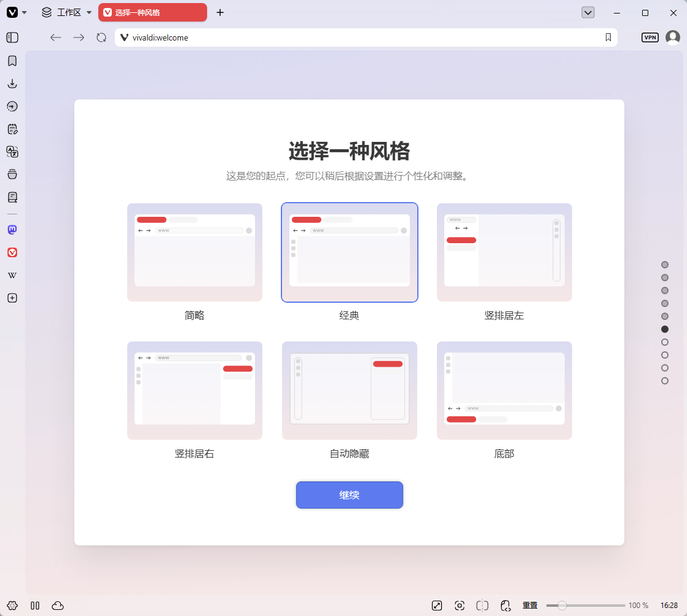Click 重置 to reset zoom

click(x=530, y=606)
